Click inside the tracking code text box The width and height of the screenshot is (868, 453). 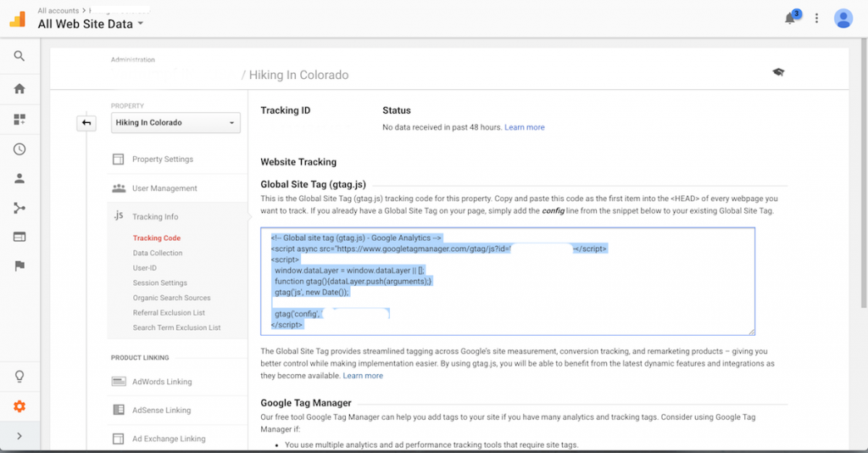click(x=508, y=282)
